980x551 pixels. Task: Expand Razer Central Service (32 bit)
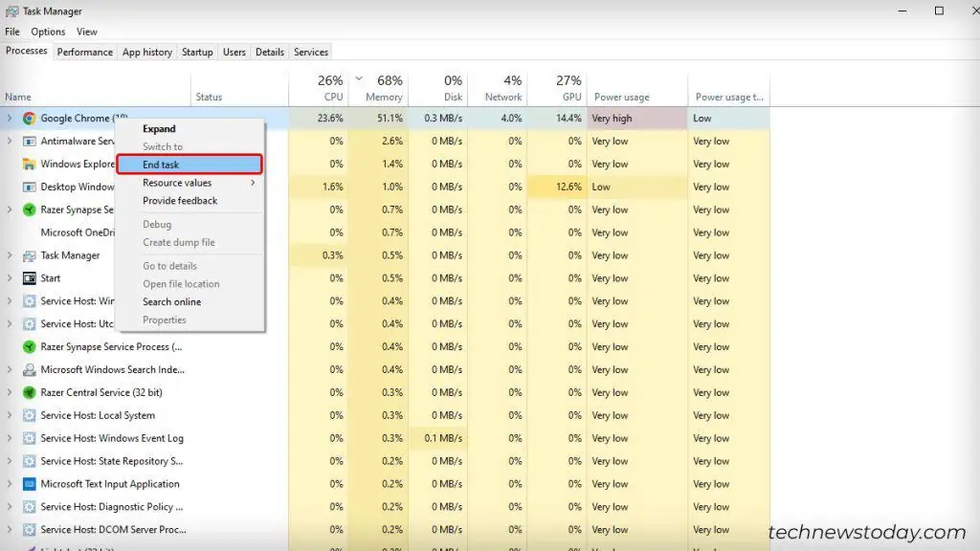[x=11, y=392]
